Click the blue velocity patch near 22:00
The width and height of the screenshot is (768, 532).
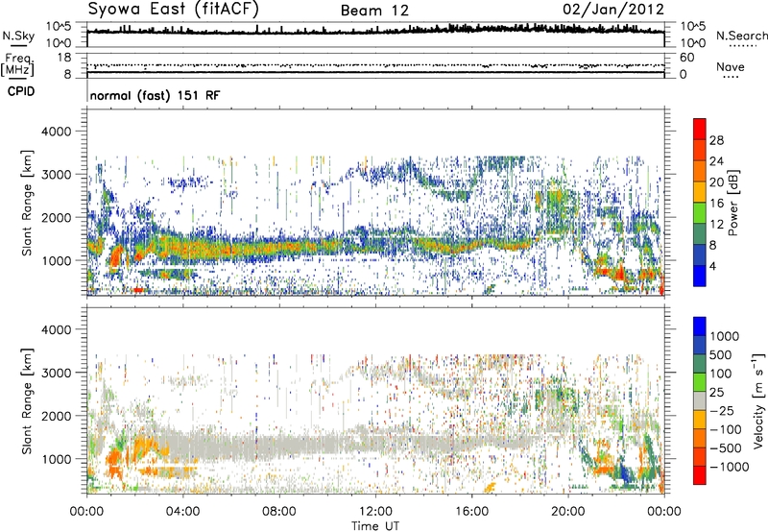click(625, 474)
